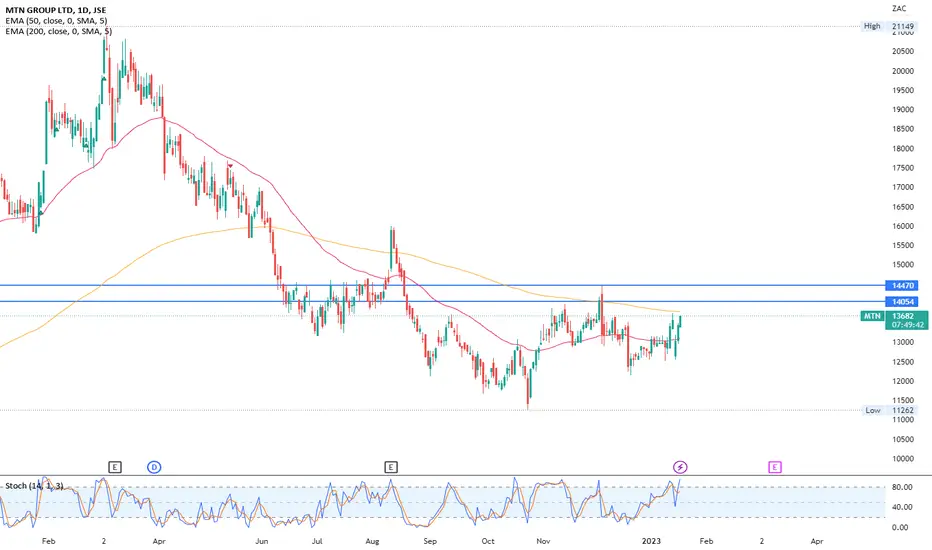Click the purple lightning bolt event icon
Image resolution: width=932 pixels, height=550 pixels.
pos(680,467)
